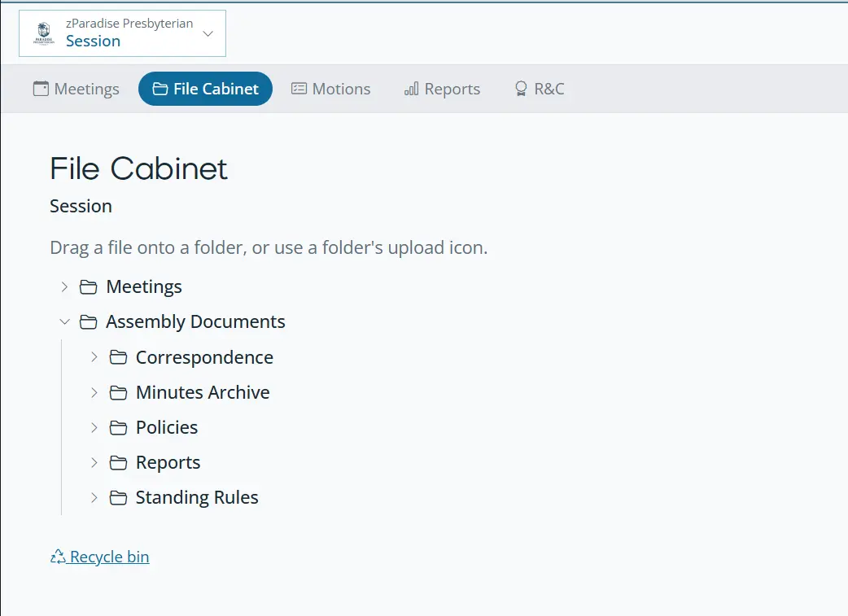Open the Recycle bin link
848x616 pixels.
(x=99, y=557)
